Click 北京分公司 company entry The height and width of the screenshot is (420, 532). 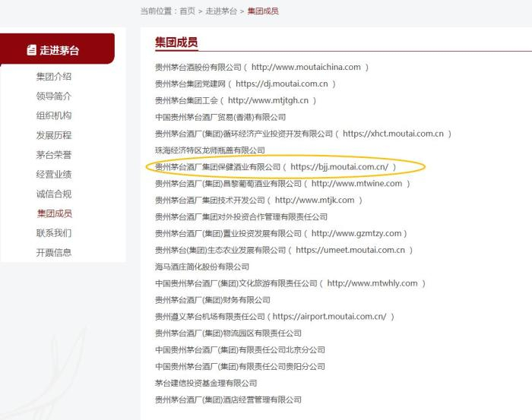tap(240, 350)
